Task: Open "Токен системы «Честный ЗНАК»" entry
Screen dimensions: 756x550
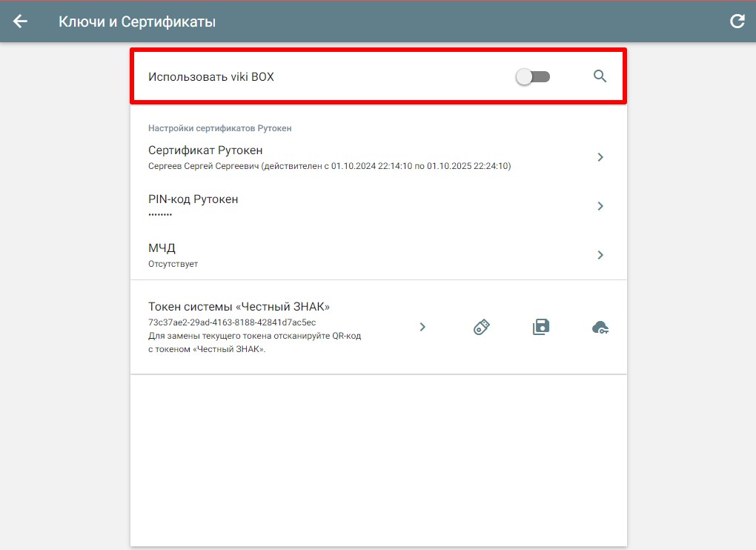Action: click(239, 307)
